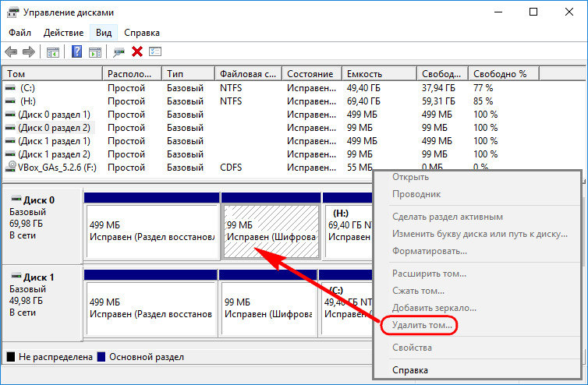This screenshot has width=588, height=385.
Task: Click the blue Основной раздел legend swatch
Action: click(101, 357)
